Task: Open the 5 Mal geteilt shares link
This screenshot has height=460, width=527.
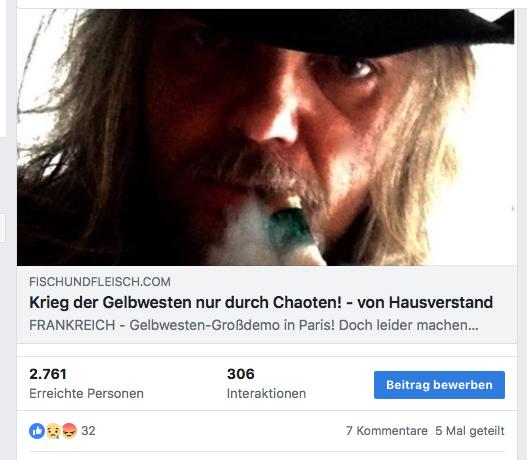Action: pos(470,431)
